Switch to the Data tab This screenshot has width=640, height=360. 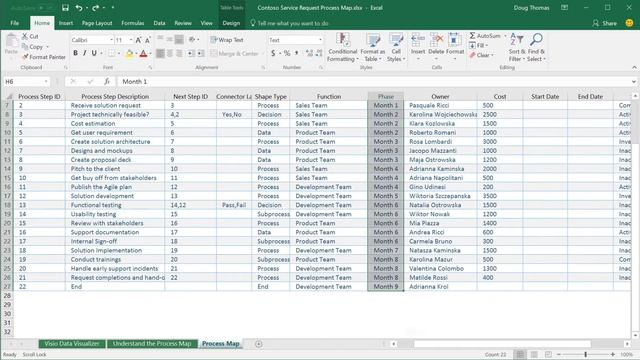tap(160, 23)
